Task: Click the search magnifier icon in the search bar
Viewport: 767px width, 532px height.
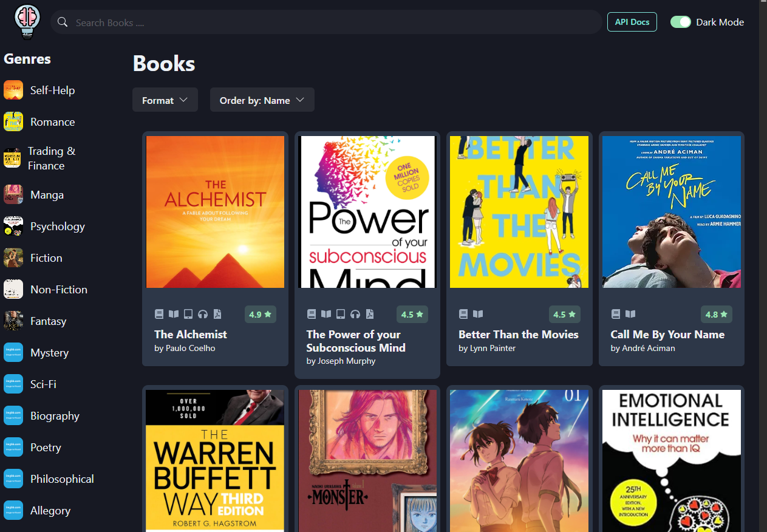Action: tap(63, 22)
